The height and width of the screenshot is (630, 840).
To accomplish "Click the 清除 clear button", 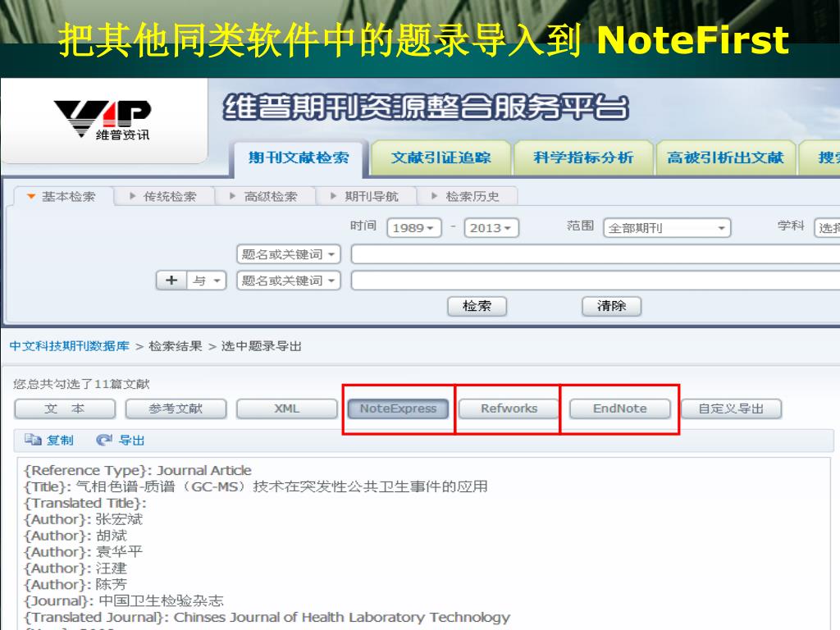I will tap(611, 306).
